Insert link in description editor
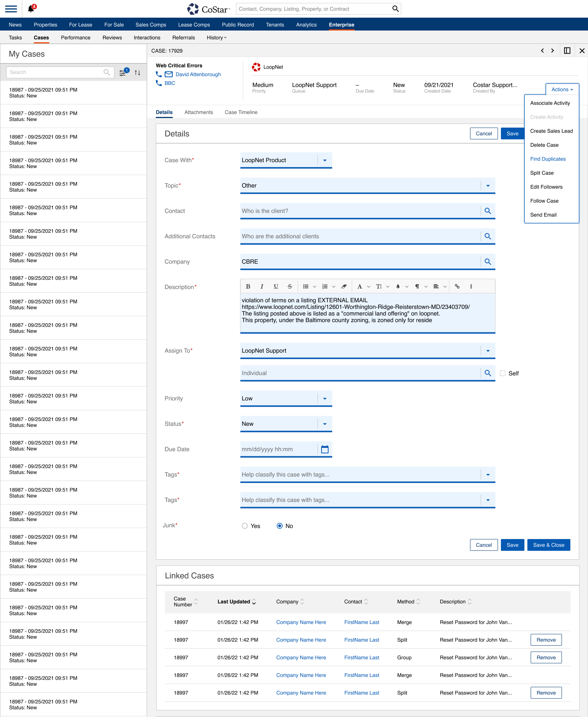This screenshot has width=588, height=717. pos(457,286)
